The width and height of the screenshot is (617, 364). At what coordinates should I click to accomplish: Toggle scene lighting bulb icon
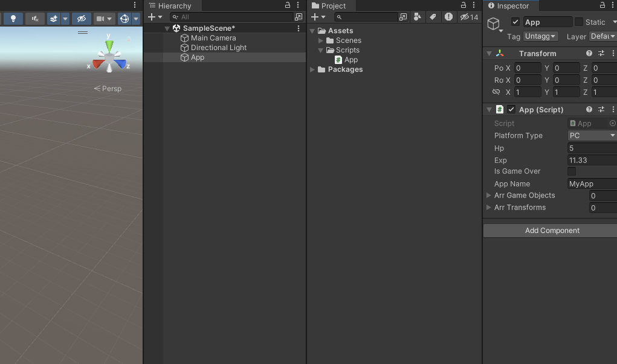point(13,19)
